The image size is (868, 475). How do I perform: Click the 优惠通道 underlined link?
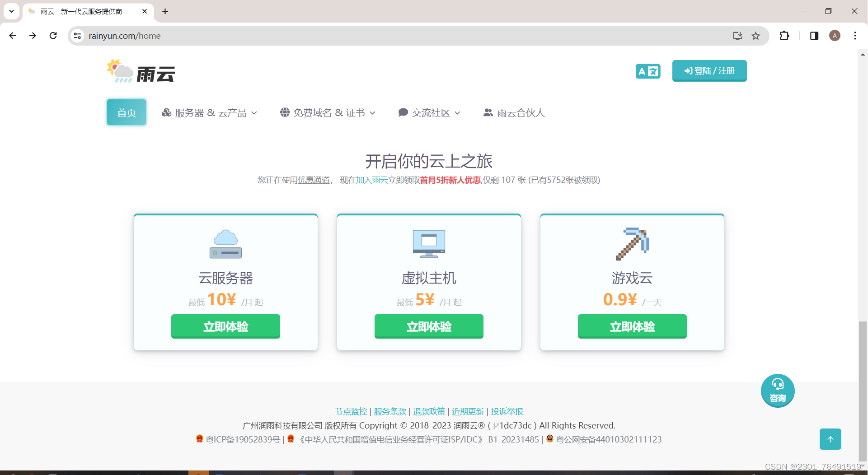pyautogui.click(x=314, y=180)
